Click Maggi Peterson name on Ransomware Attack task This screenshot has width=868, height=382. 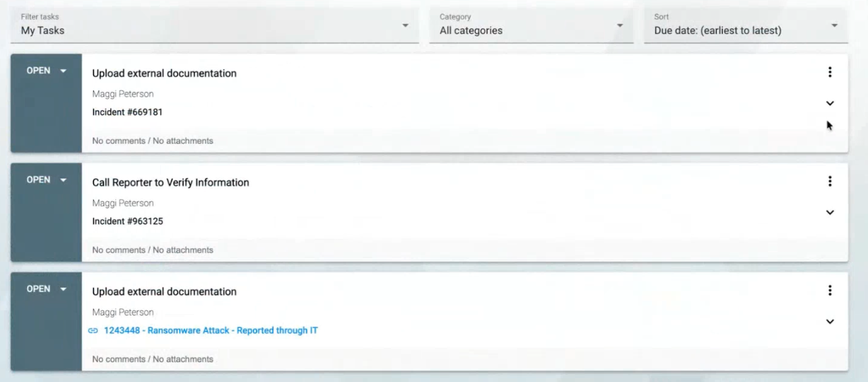tap(123, 312)
